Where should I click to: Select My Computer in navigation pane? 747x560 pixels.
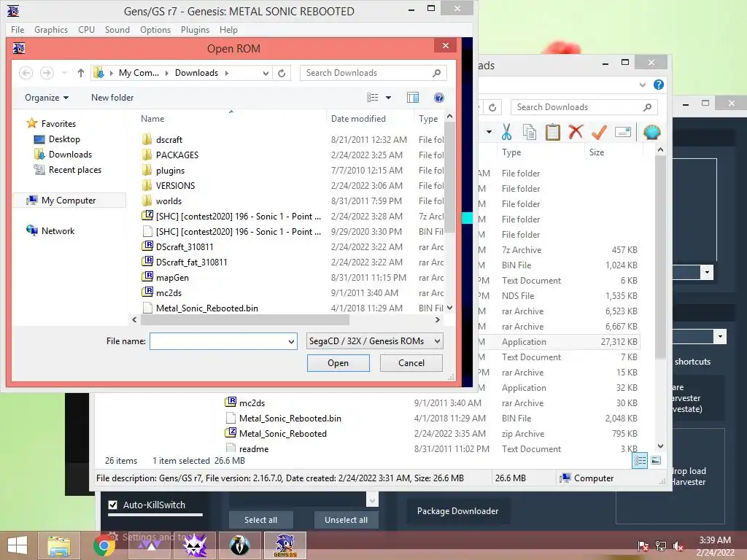tap(69, 201)
